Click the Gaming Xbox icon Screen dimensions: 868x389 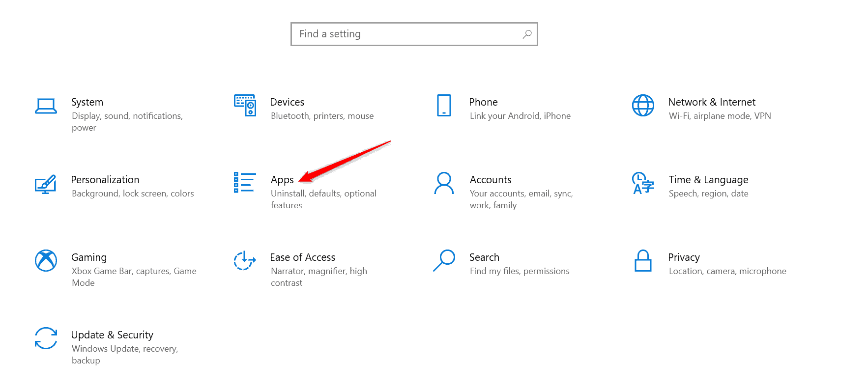[46, 260]
